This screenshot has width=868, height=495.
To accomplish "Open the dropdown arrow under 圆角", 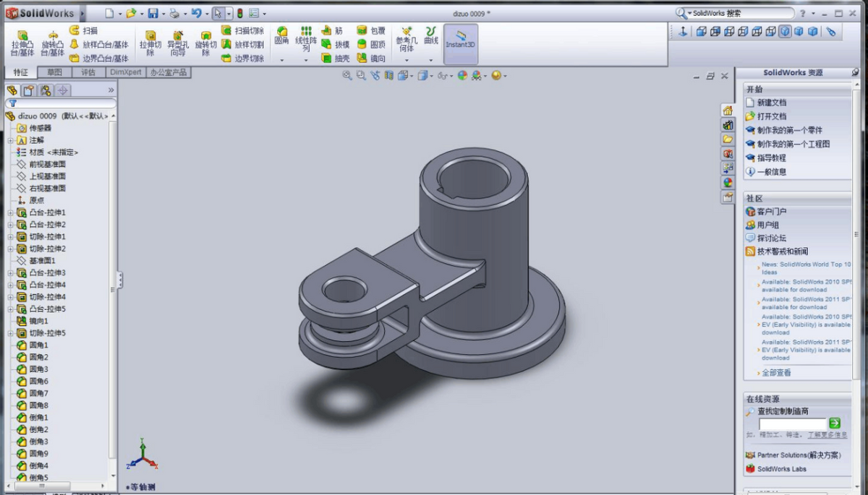I will point(282,61).
